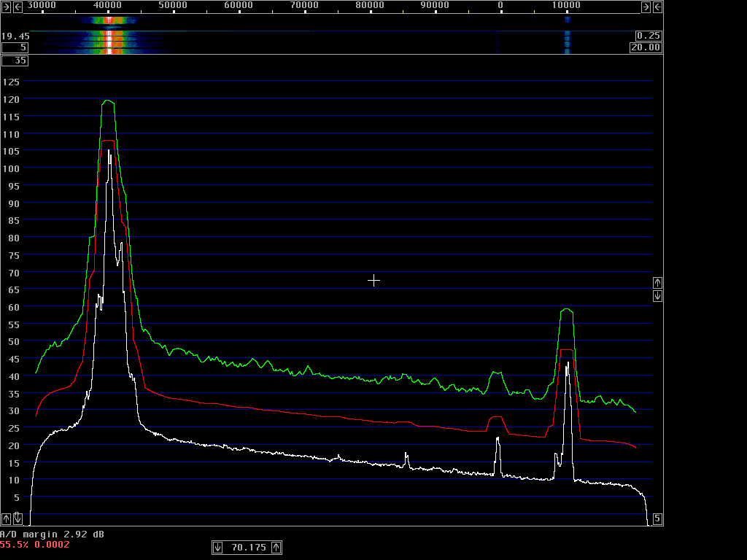
Task: Click the 60000 label on frequency scale
Action: point(239,5)
